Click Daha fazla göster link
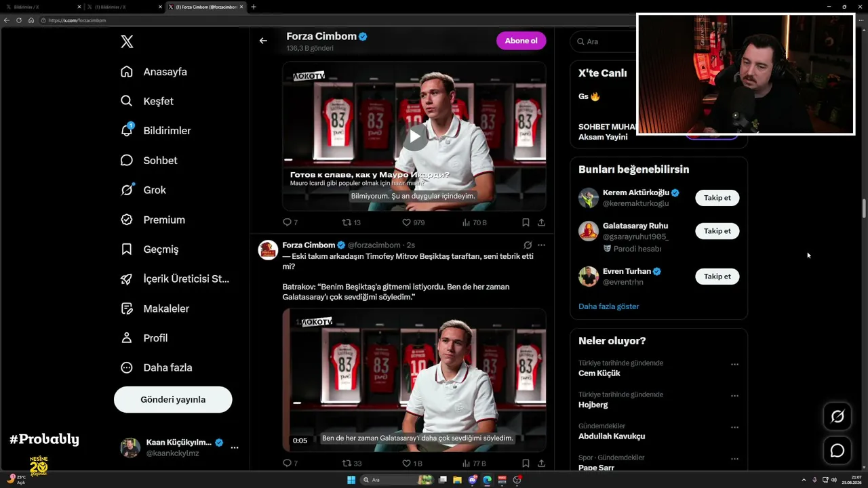Screen dimensions: 868x488 [608, 306]
